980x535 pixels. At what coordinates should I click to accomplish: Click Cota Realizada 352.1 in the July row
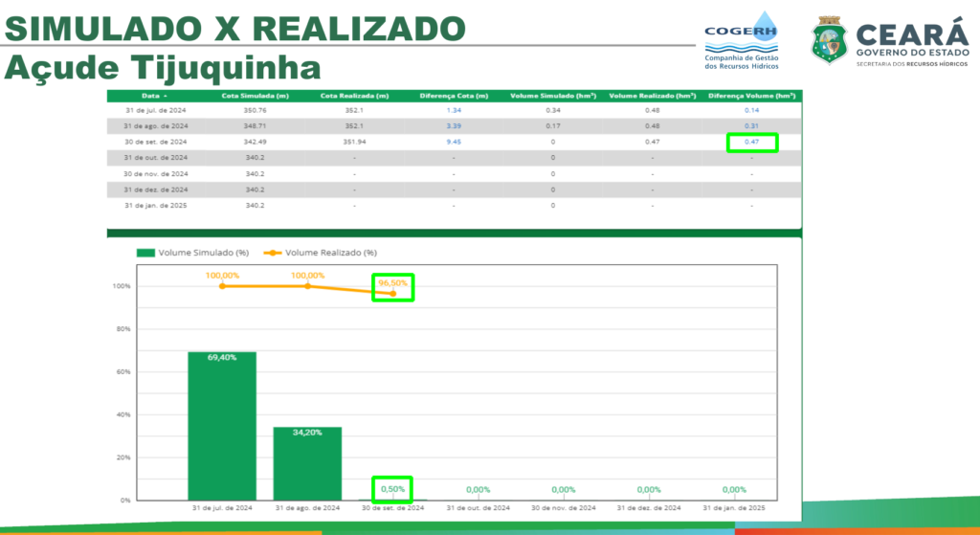(x=354, y=110)
